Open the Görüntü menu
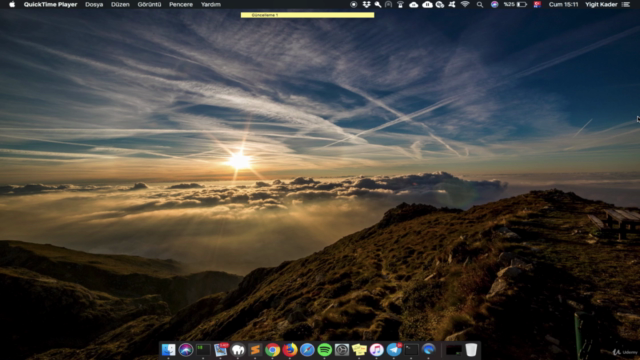This screenshot has width=640, height=360. click(149, 4)
